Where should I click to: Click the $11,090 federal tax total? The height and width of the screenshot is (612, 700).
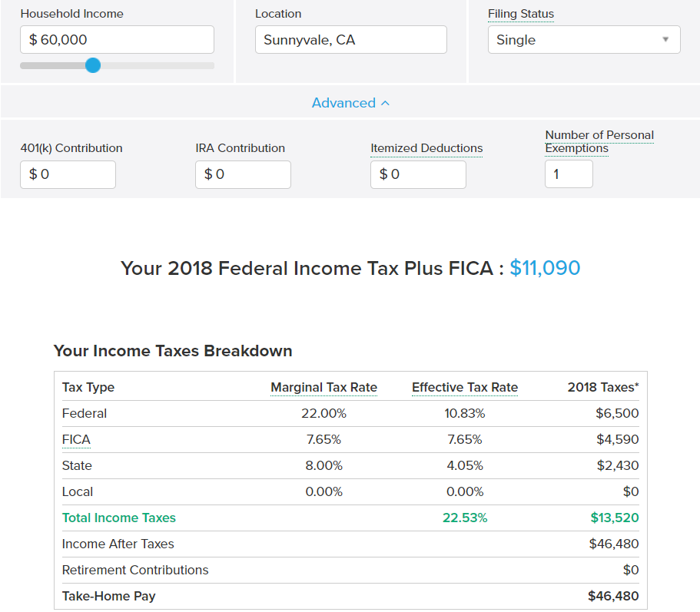pyautogui.click(x=545, y=268)
